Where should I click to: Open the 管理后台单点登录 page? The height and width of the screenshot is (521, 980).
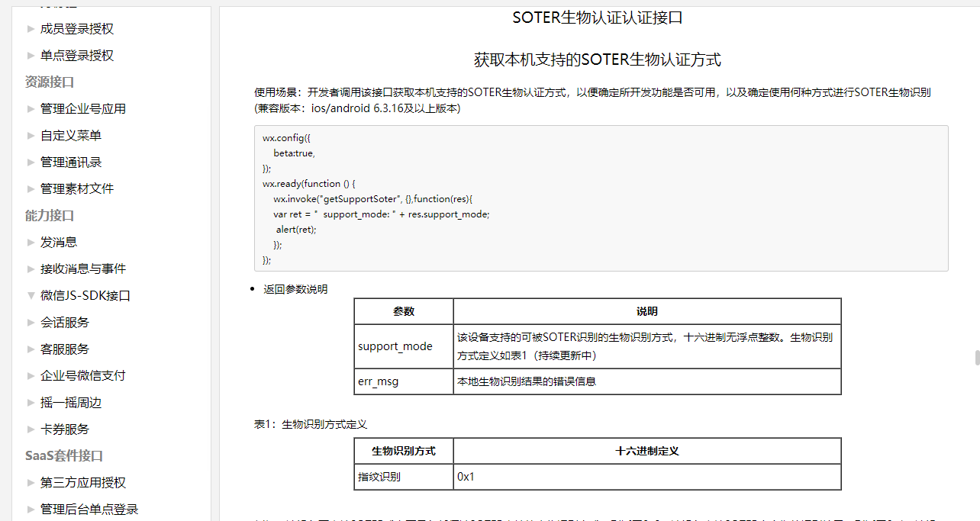pos(89,510)
